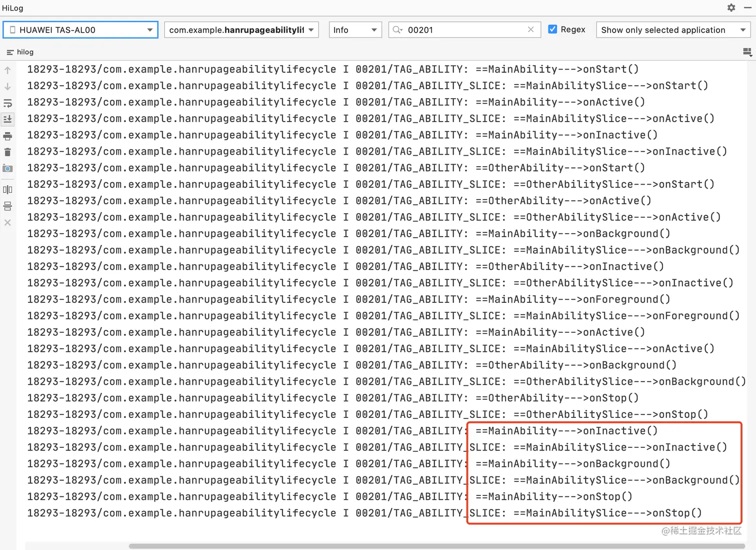
Task: Click the search field containing 00201
Action: point(464,30)
